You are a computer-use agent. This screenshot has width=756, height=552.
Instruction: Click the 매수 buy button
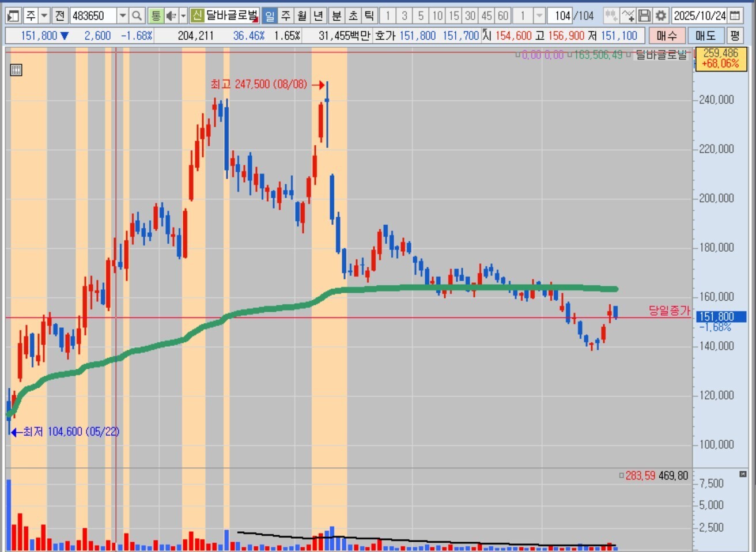click(x=667, y=36)
